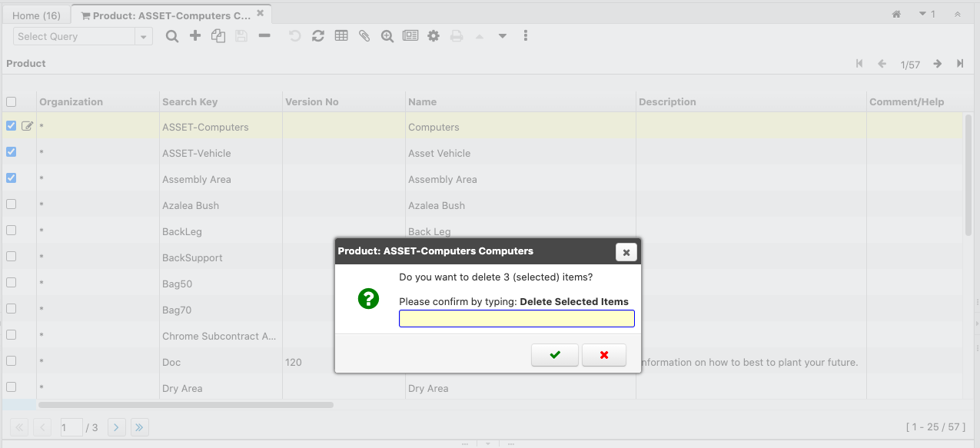This screenshot has width=980, height=448.
Task: Click the Refresh toolbar icon
Action: pos(317,36)
